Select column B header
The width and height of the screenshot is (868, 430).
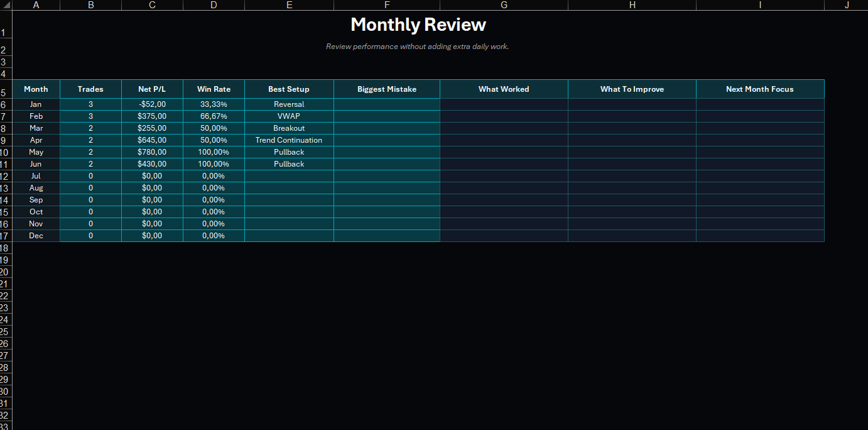pos(90,5)
